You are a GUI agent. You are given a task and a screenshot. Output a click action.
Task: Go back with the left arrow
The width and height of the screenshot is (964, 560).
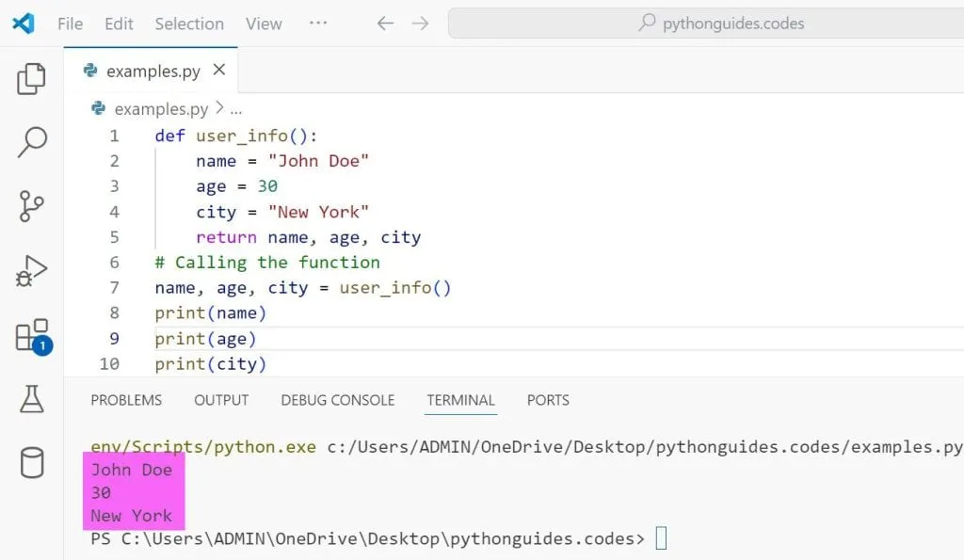(x=385, y=24)
